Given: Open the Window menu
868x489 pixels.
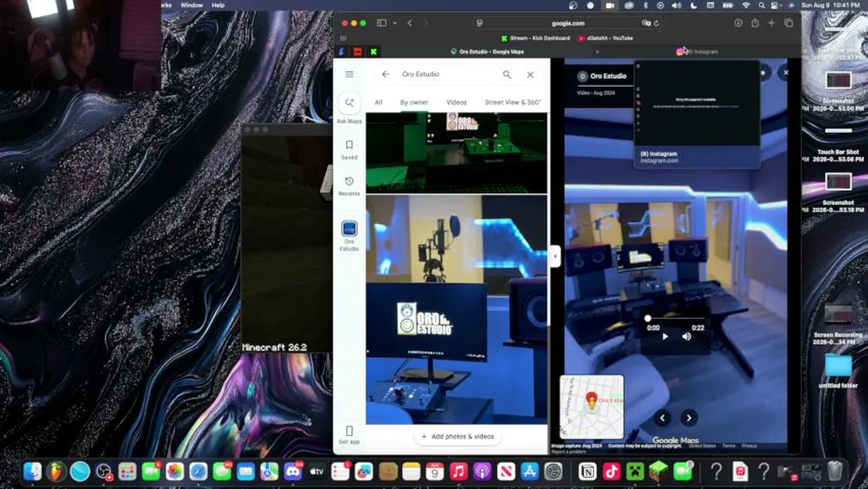Looking at the screenshot, I should point(192,5).
